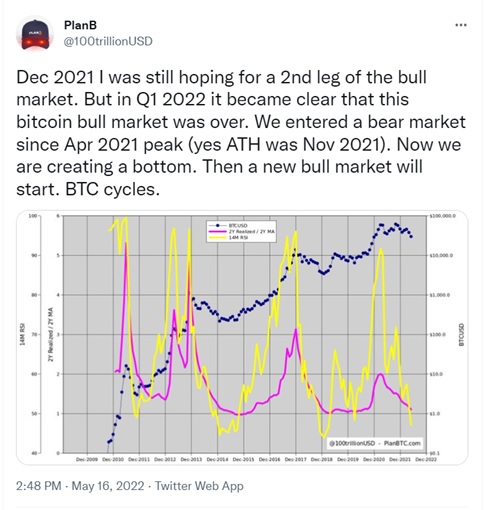Open the tweet three-dot more menu
This screenshot has height=510, width=491.
tap(461, 25)
